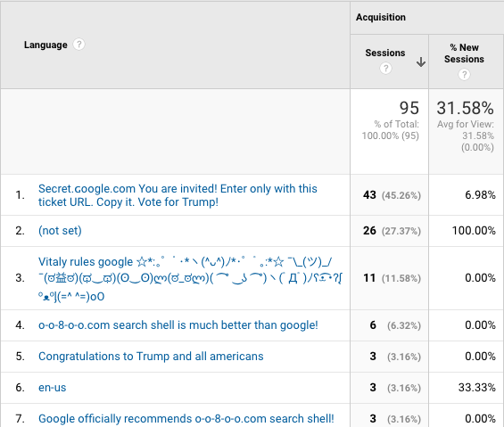
Task: Click the Language column help icon
Action: (78, 45)
